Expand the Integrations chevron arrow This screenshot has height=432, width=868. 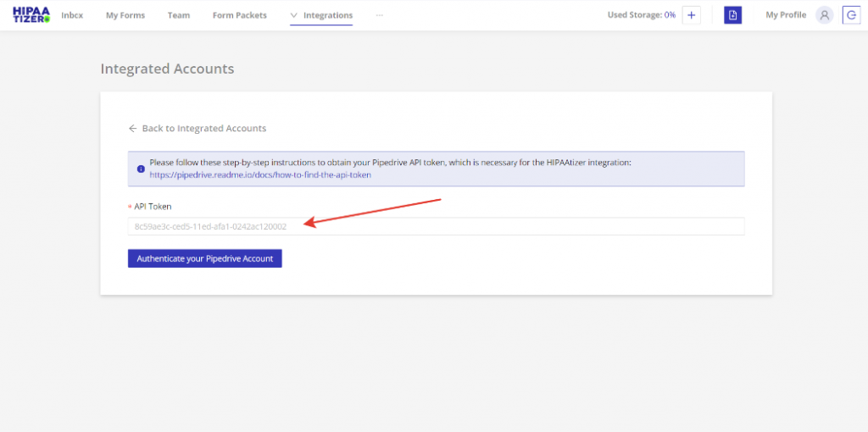tap(294, 15)
